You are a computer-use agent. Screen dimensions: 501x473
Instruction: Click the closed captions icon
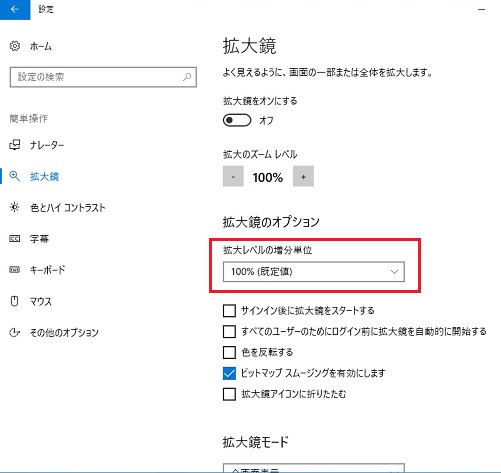pos(15,239)
